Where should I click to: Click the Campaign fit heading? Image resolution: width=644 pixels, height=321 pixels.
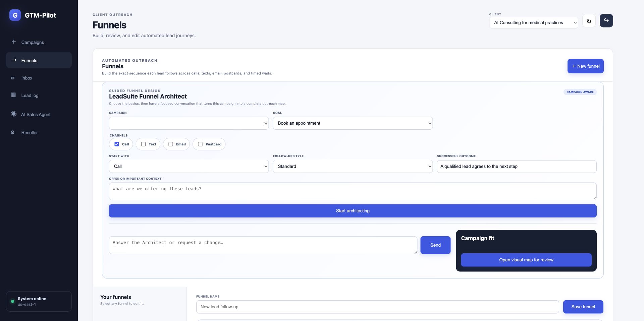[478, 238]
